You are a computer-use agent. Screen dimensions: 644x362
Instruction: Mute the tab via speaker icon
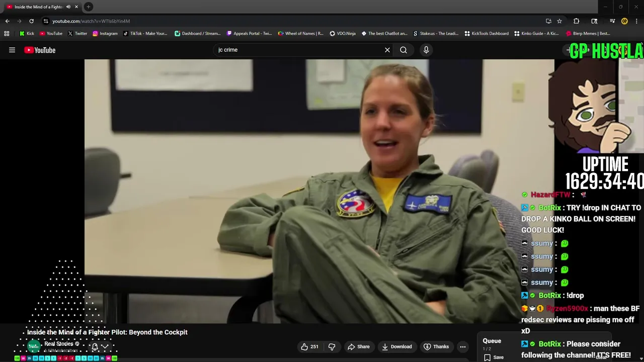[x=68, y=7]
